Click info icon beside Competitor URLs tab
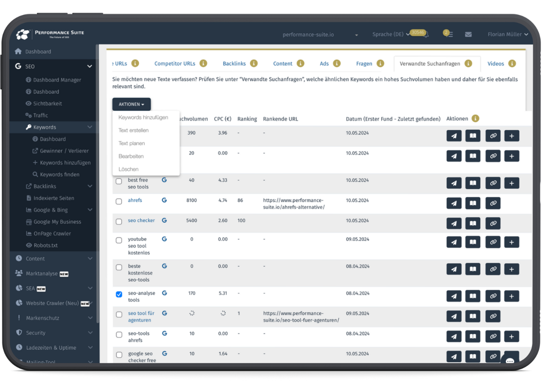The width and height of the screenshot is (543, 392). pos(203,64)
